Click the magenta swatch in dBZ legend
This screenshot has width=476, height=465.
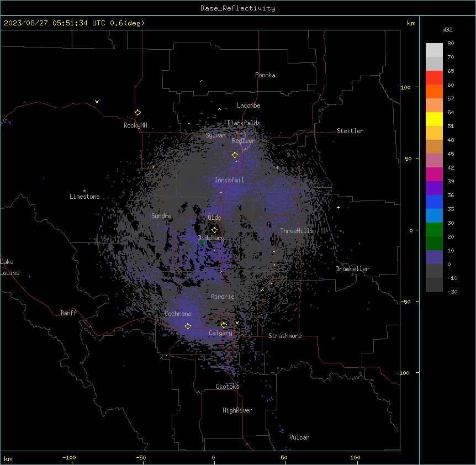434,174
